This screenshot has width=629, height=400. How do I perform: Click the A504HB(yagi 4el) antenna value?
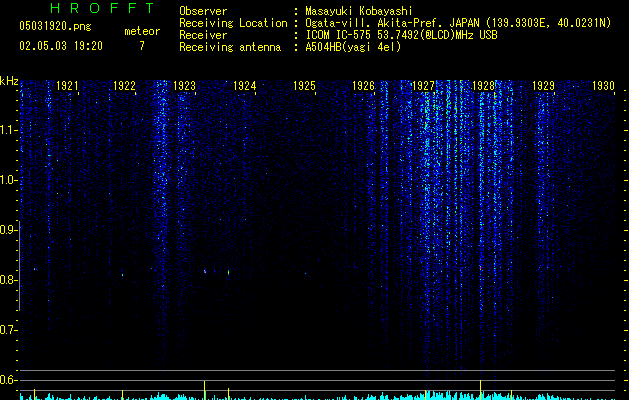click(353, 47)
